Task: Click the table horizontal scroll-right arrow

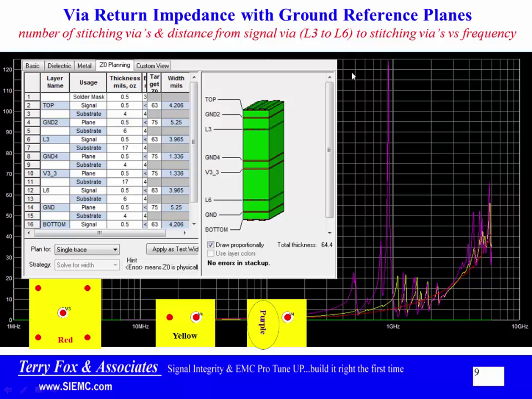Action: click(185, 233)
